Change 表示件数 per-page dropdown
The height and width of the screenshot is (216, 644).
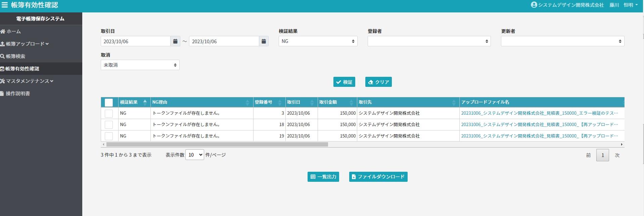click(x=194, y=155)
